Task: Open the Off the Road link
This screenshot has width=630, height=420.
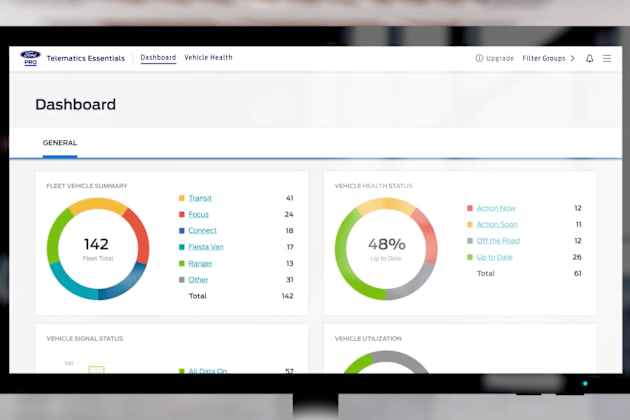Action: coord(498,241)
